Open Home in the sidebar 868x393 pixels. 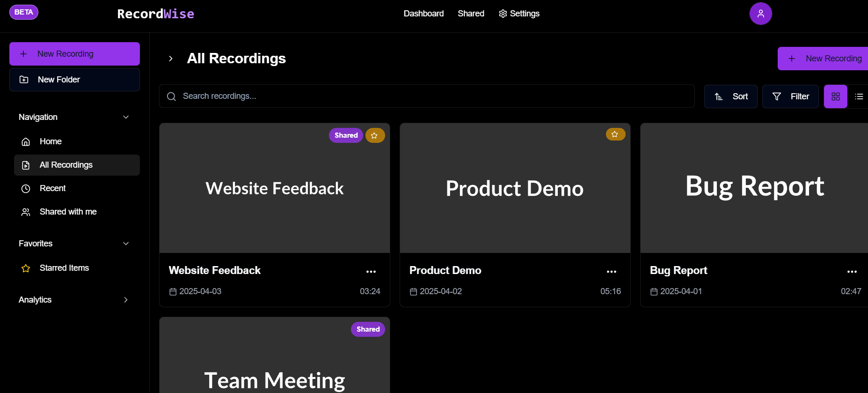[77, 141]
